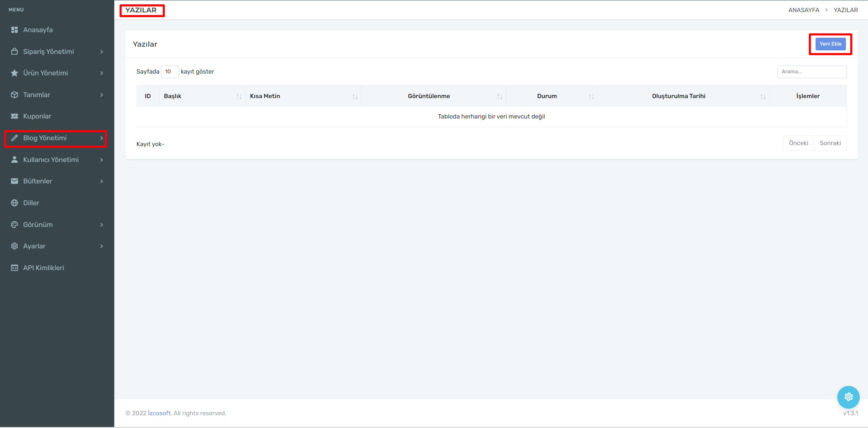Sort by Kısa Metin column arrows

[355, 96]
